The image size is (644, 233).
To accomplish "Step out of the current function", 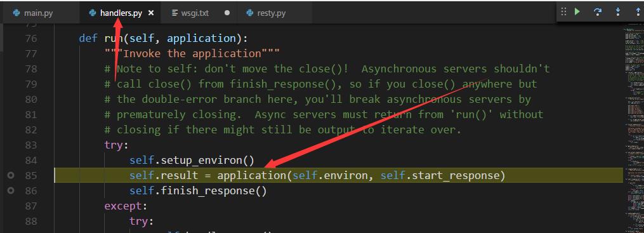I will [x=638, y=12].
